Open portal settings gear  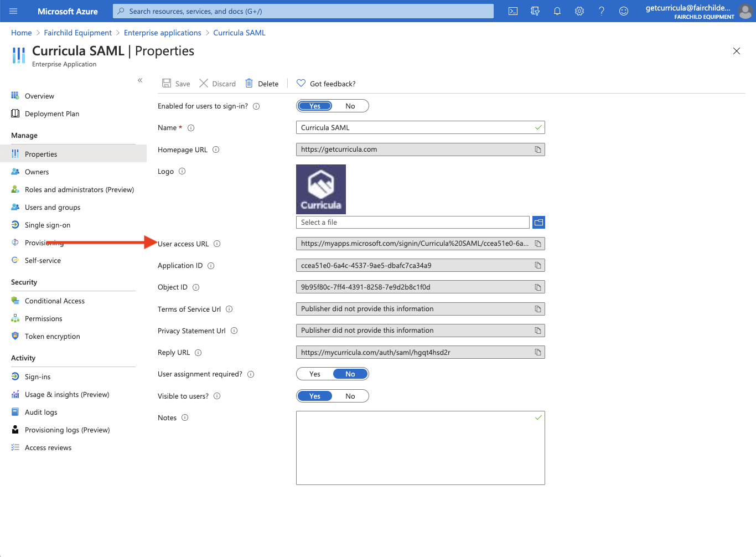point(579,11)
